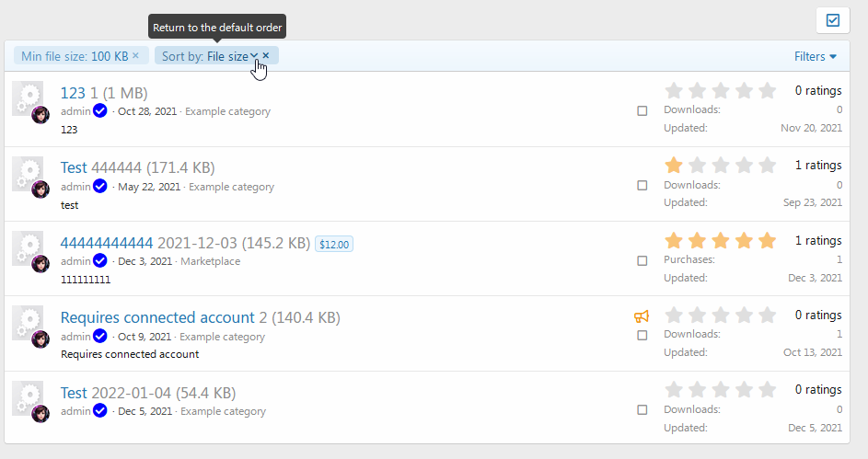This screenshot has width=868, height=459.
Task: Select checkbox for Requires connected account
Action: pos(642,335)
